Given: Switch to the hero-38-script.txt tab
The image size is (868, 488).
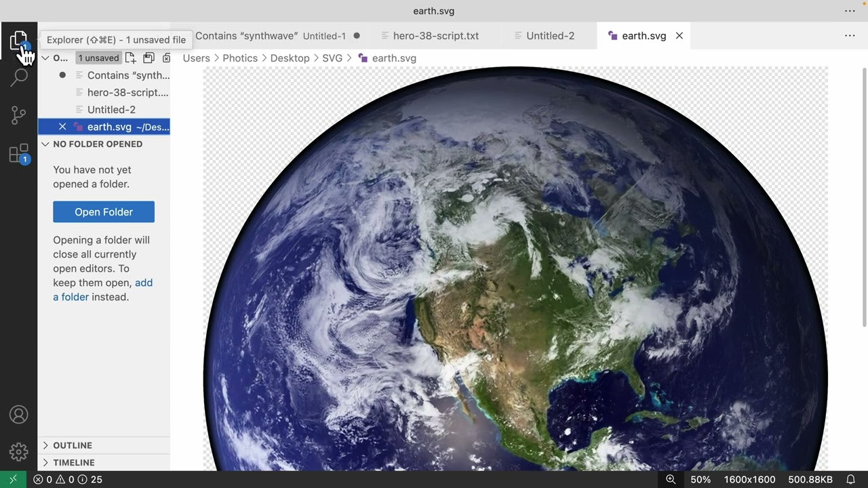Looking at the screenshot, I should pos(435,36).
